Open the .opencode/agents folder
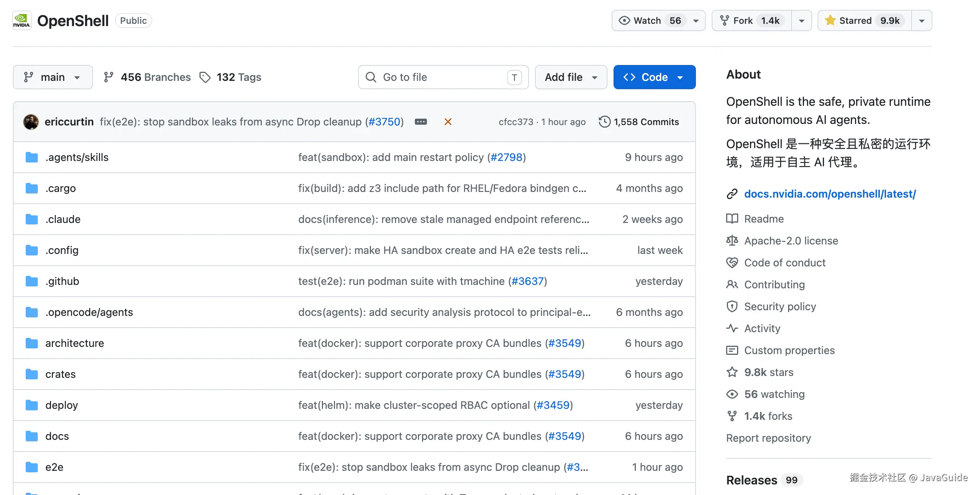Screen dimensions: 980x495 89,312
